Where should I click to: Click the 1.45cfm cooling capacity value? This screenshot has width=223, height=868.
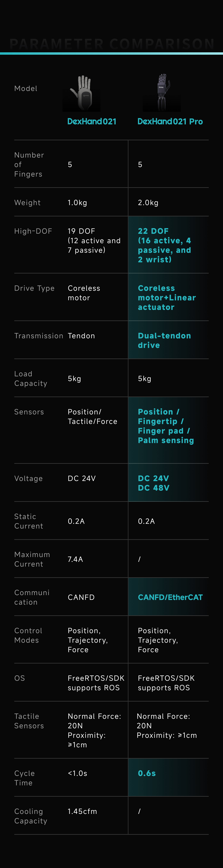tap(82, 811)
